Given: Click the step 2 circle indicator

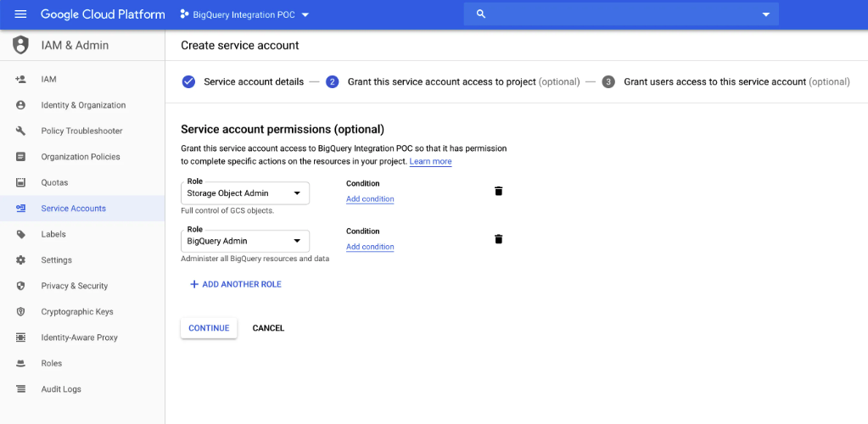Looking at the screenshot, I should pos(332,82).
